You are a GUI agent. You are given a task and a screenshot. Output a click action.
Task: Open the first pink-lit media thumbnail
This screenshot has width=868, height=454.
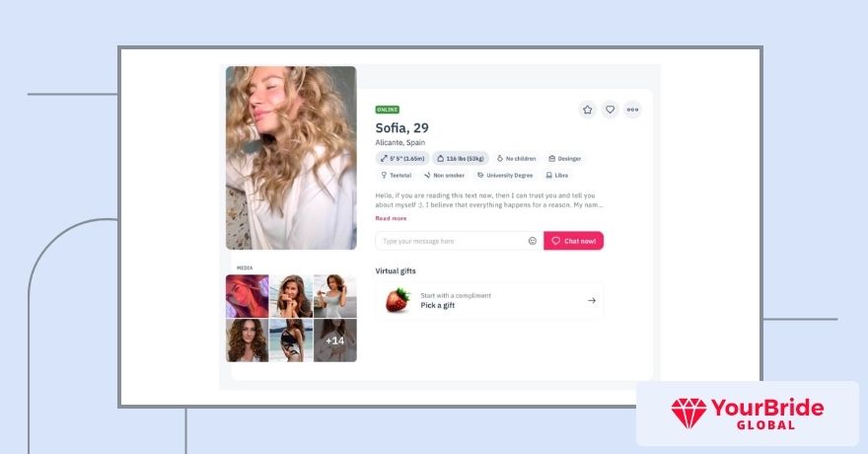pos(247,296)
